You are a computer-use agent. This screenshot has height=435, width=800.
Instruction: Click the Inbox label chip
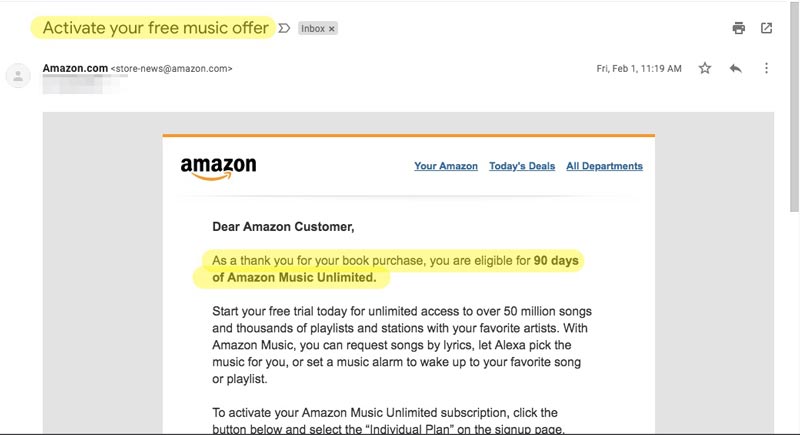pyautogui.click(x=313, y=29)
